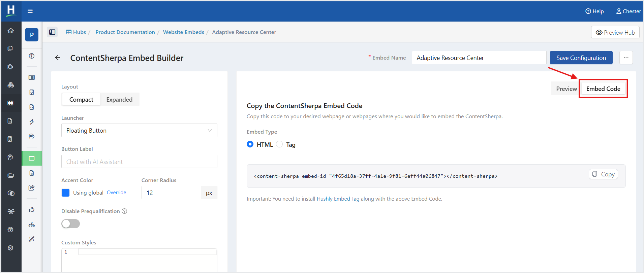Viewport: 644px width, 273px height.
Task: Focus the Button Label input field
Action: pyautogui.click(x=139, y=162)
